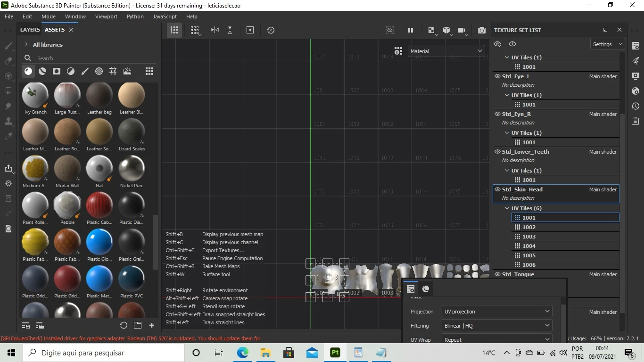Open the Filtering dropdown Bilinear HQ
The image size is (644, 362).
[x=497, y=326]
